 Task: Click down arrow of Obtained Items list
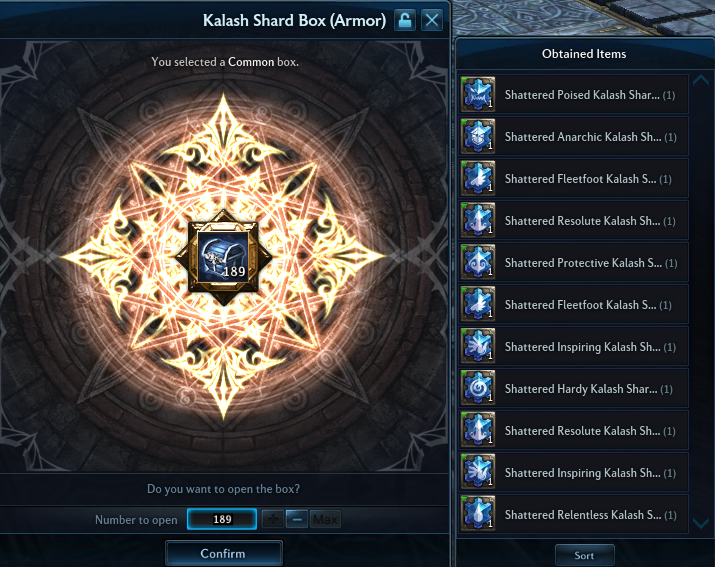(x=701, y=522)
